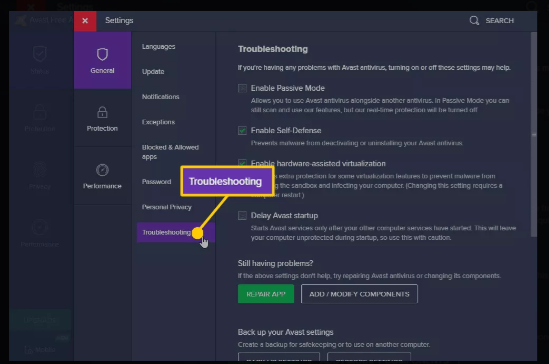
Task: Open Exceptions settings
Action: click(158, 122)
